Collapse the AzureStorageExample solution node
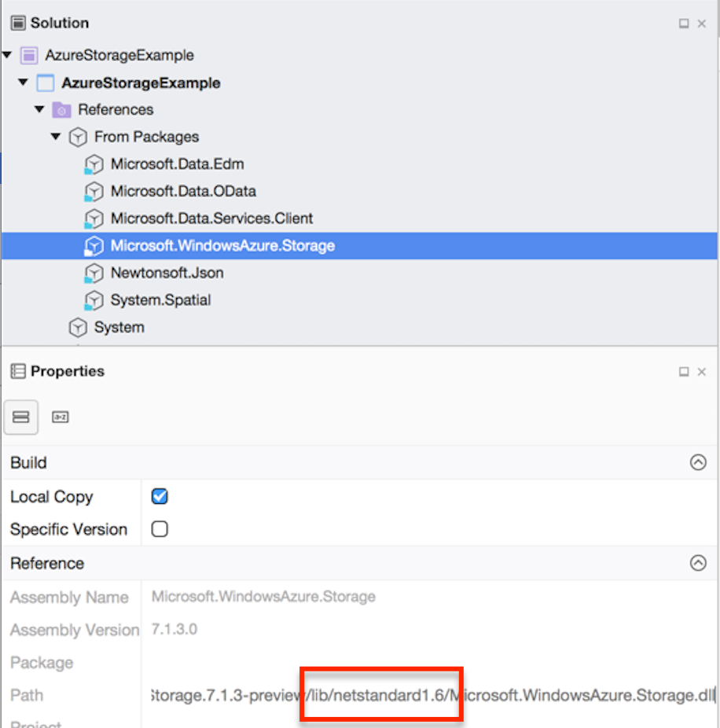Image resolution: width=720 pixels, height=728 pixels. (6, 55)
